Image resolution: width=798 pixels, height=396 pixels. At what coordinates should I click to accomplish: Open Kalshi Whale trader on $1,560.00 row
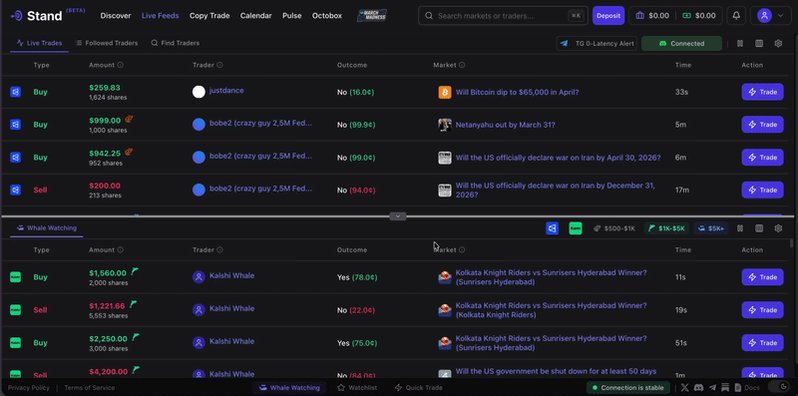pyautogui.click(x=232, y=276)
